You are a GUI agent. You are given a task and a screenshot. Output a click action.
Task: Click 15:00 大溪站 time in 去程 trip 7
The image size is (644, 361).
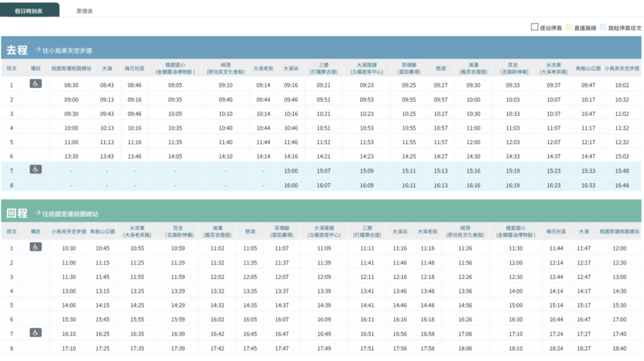pos(291,171)
